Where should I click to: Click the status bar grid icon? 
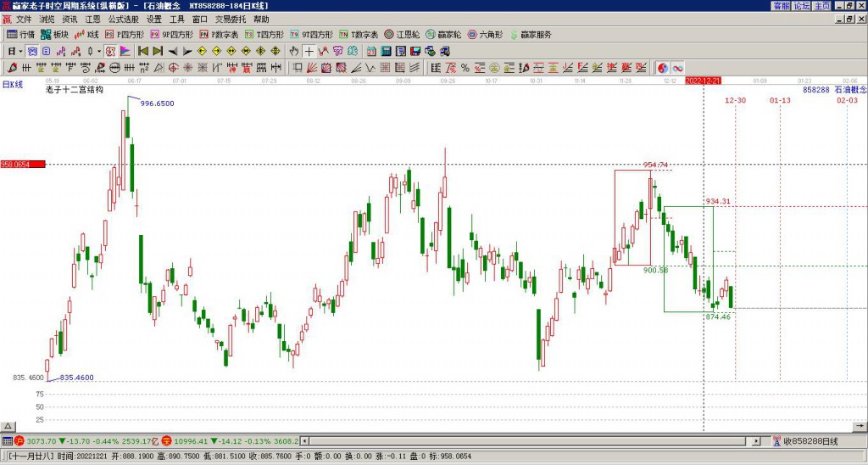click(x=7, y=441)
